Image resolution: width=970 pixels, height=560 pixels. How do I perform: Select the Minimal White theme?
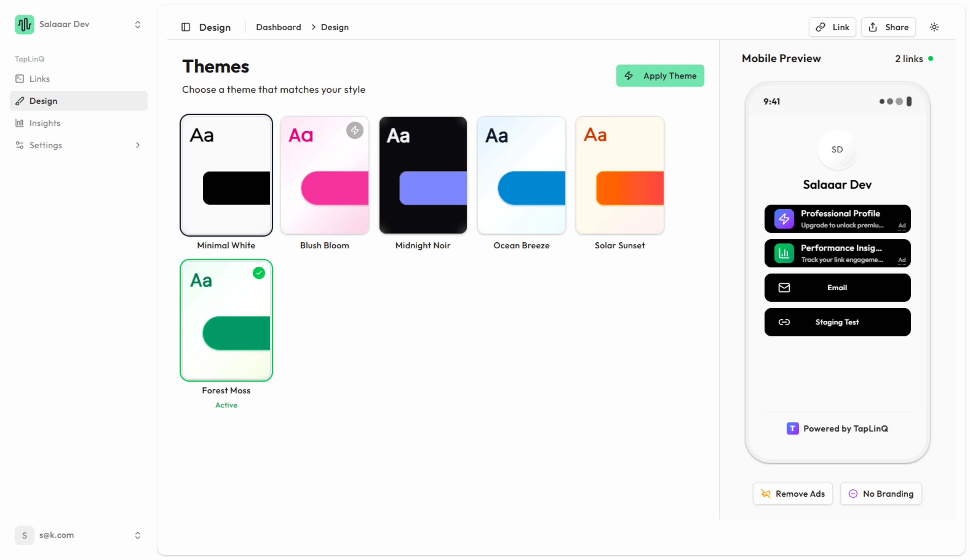coord(226,175)
